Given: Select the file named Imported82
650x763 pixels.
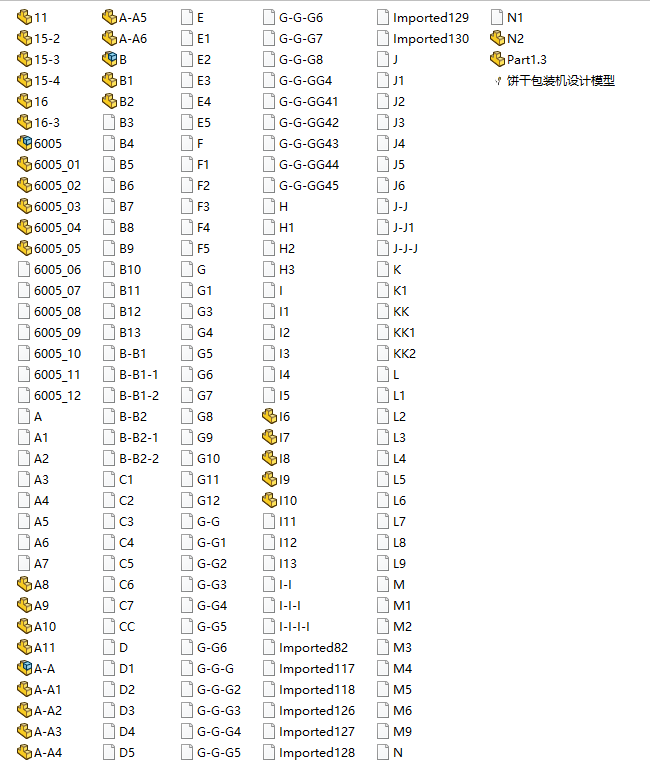Looking at the screenshot, I should point(313,648).
